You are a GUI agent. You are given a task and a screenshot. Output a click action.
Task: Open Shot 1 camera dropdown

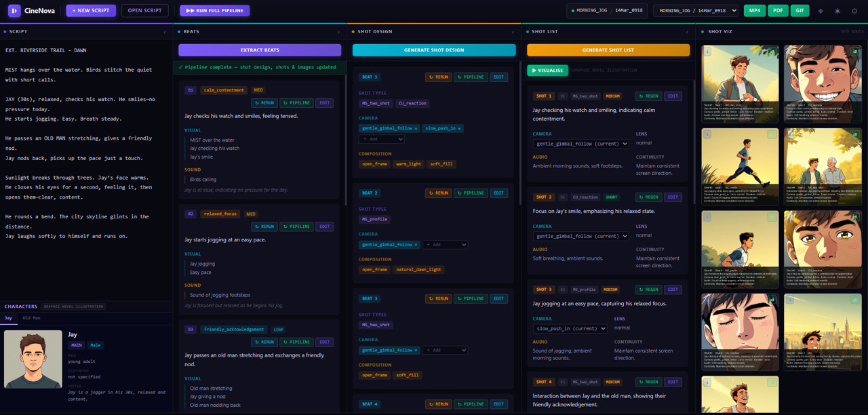581,144
